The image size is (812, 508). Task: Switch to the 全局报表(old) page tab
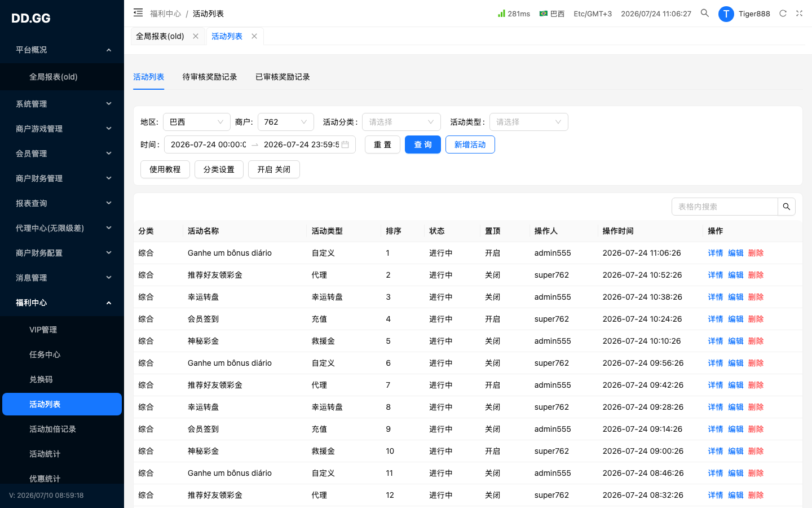160,36
